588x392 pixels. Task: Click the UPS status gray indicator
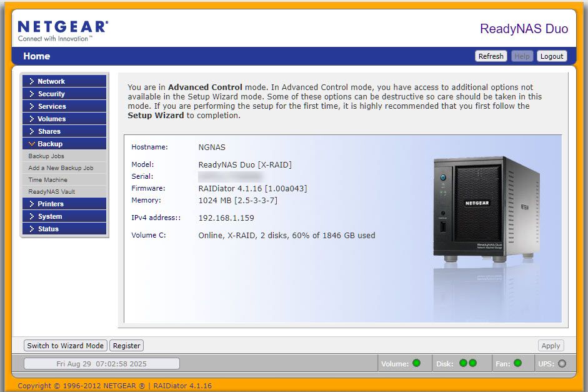pyautogui.click(x=562, y=363)
